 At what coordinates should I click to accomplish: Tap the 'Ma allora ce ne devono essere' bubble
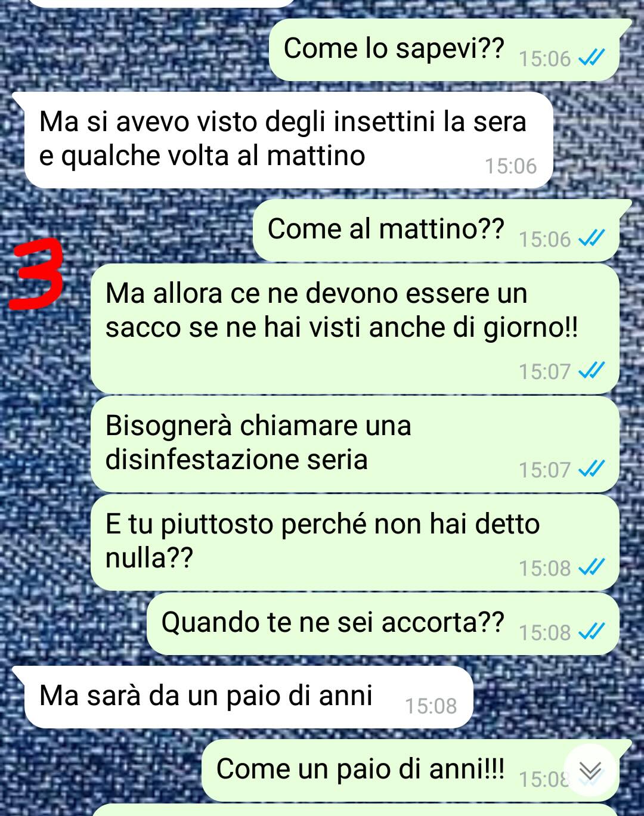pyautogui.click(x=355, y=329)
